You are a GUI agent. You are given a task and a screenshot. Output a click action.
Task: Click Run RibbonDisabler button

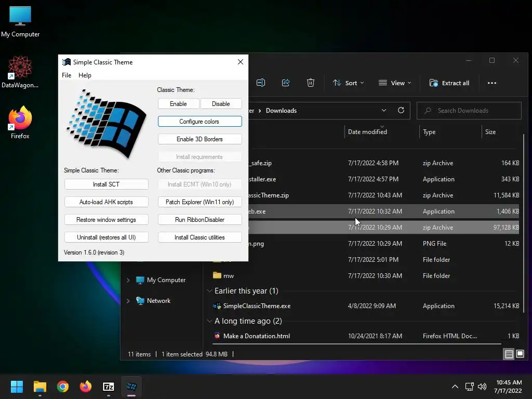[x=200, y=219]
